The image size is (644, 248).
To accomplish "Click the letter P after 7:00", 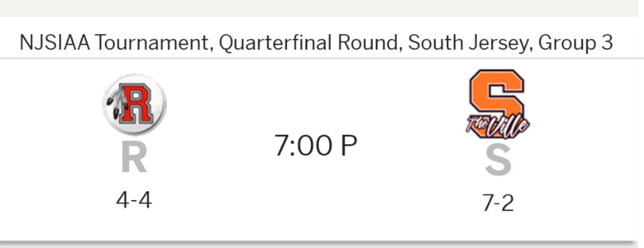I will (x=348, y=146).
